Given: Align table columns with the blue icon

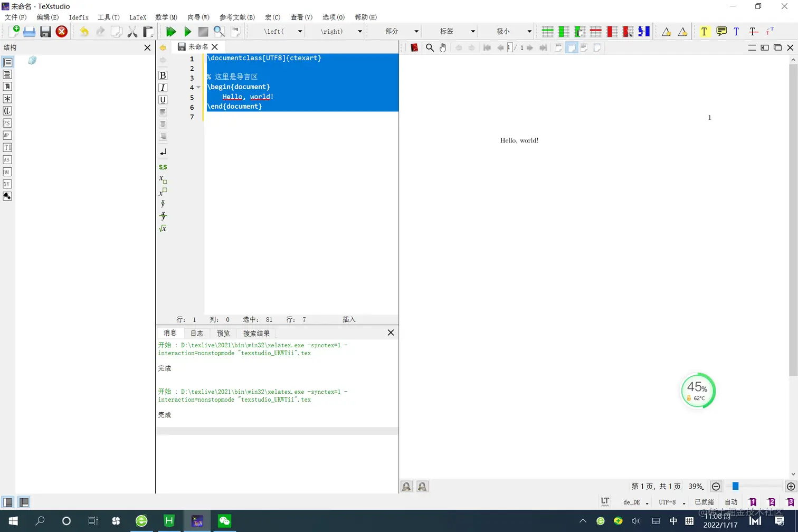Looking at the screenshot, I should click(x=644, y=32).
